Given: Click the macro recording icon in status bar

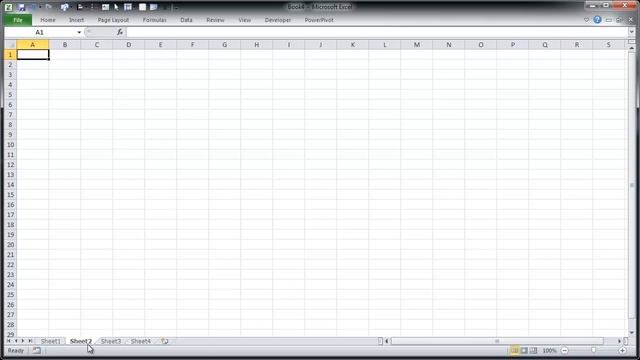Looking at the screenshot, I should point(37,350).
